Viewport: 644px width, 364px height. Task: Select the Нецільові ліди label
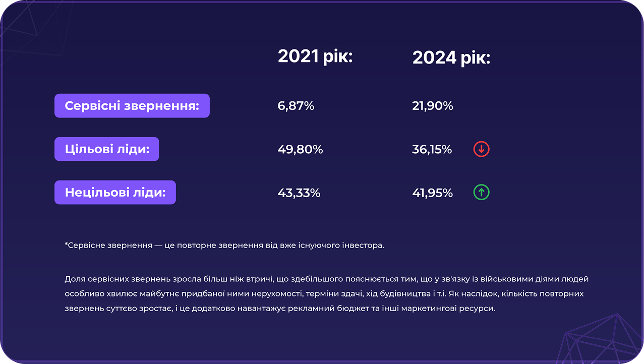115,193
